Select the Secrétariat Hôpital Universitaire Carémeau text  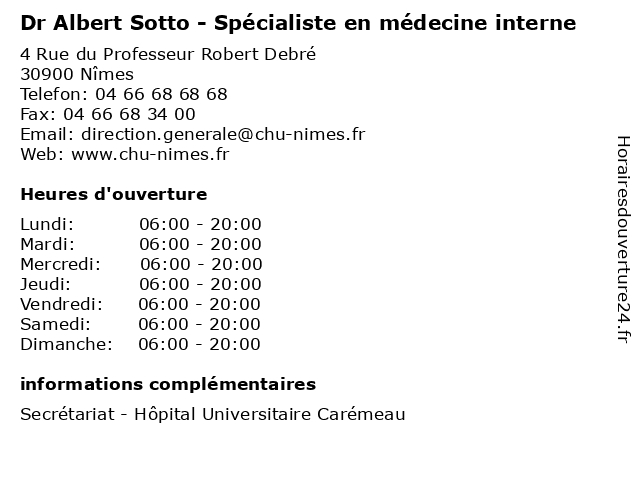click(x=213, y=414)
